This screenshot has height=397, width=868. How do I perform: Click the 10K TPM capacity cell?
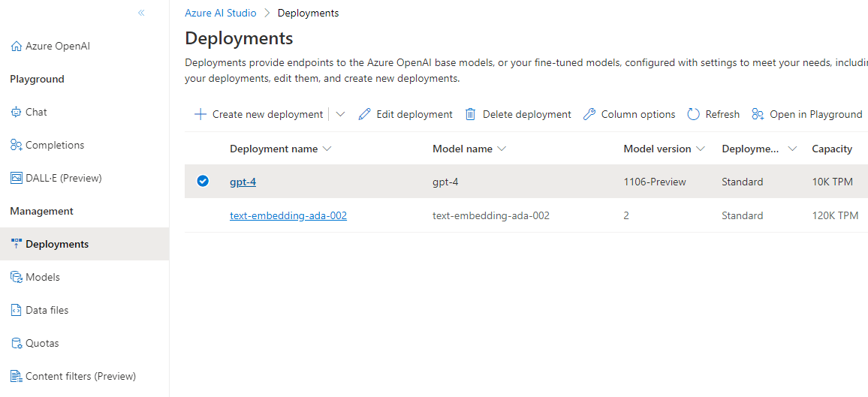[x=833, y=182]
